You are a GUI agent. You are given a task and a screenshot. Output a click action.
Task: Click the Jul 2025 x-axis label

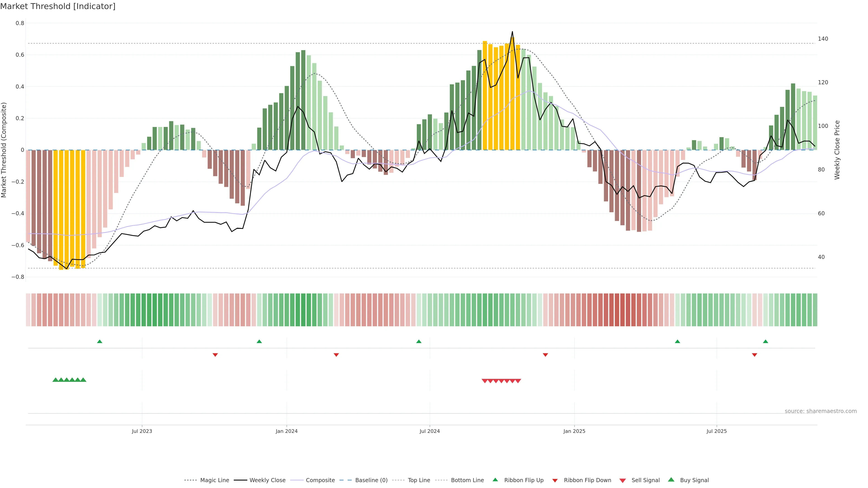click(x=716, y=431)
